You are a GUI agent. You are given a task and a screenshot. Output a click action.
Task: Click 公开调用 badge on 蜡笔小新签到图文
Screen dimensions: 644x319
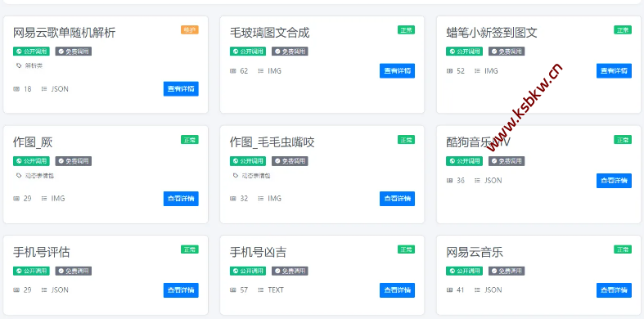pos(465,52)
